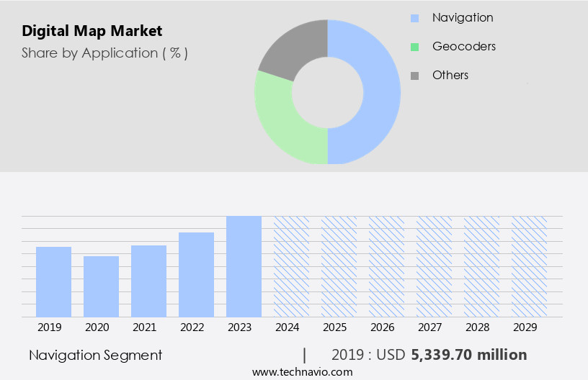Click the 2029 hatched forecast bar
The image size is (588, 380).
(529, 266)
